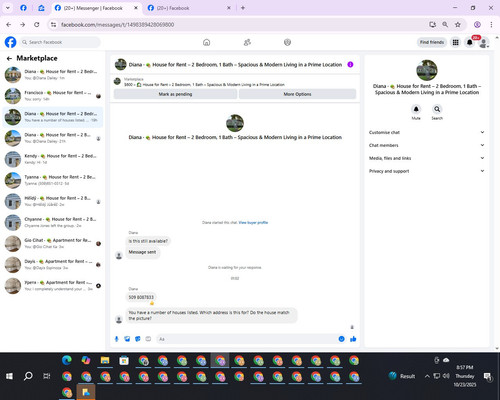The width and height of the screenshot is (500, 400).
Task: Switch to the Messenger | Facebook tab
Action: point(93,8)
